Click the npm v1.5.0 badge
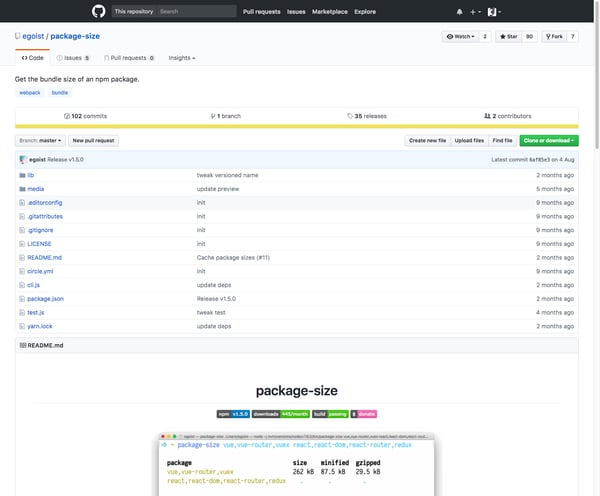 (233, 414)
